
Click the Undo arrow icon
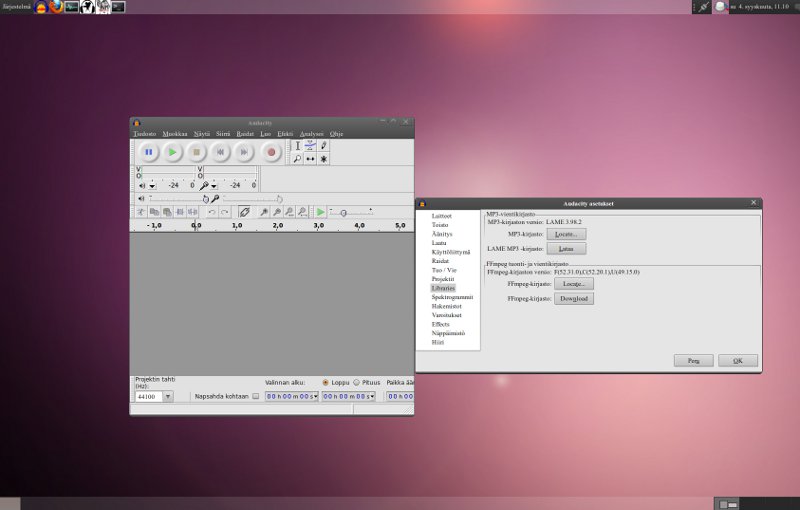point(212,212)
